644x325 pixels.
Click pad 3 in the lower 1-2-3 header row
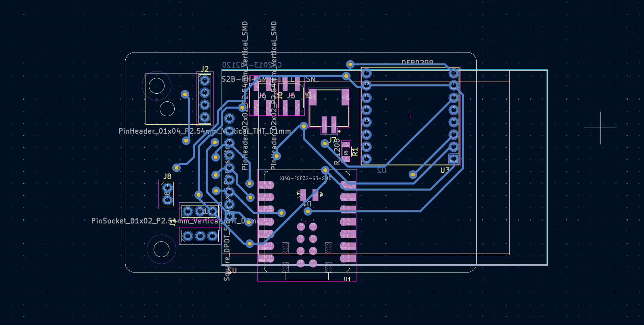pos(212,236)
